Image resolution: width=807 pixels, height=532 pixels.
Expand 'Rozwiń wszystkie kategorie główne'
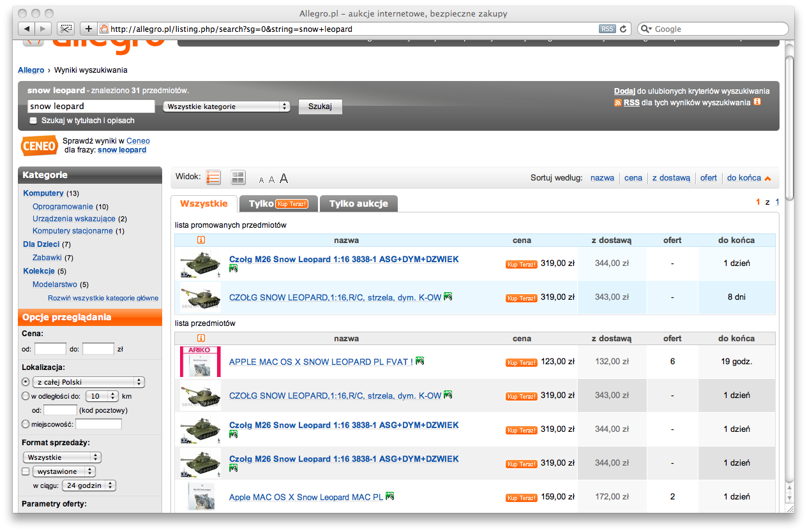pyautogui.click(x=103, y=298)
